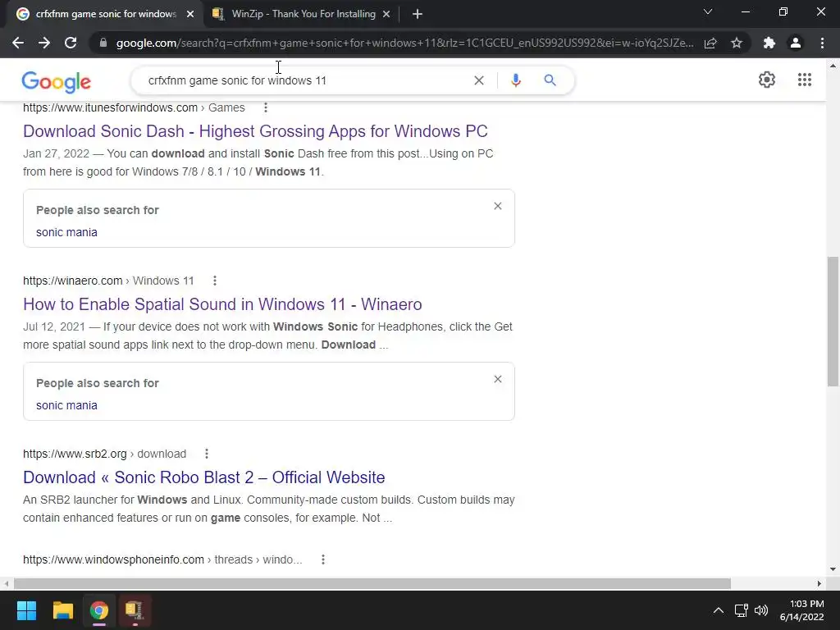Image resolution: width=840 pixels, height=630 pixels.
Task: Open a new browser tab
Action: point(418,15)
